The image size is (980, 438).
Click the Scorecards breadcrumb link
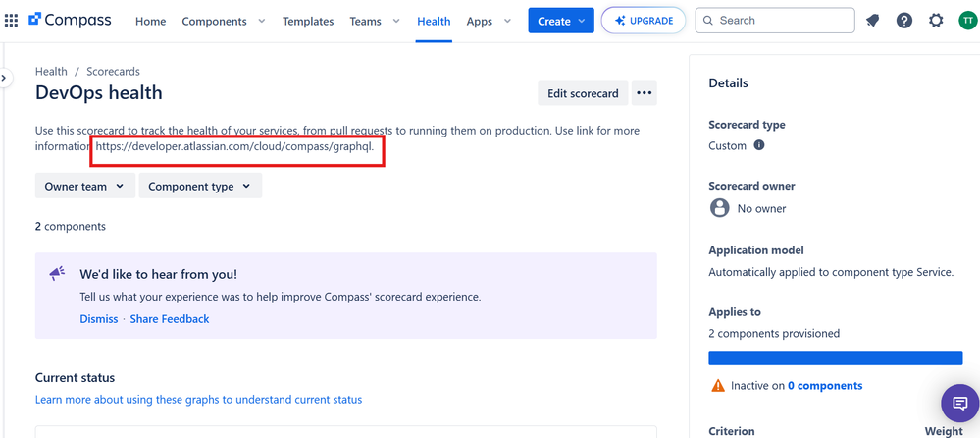click(x=113, y=72)
